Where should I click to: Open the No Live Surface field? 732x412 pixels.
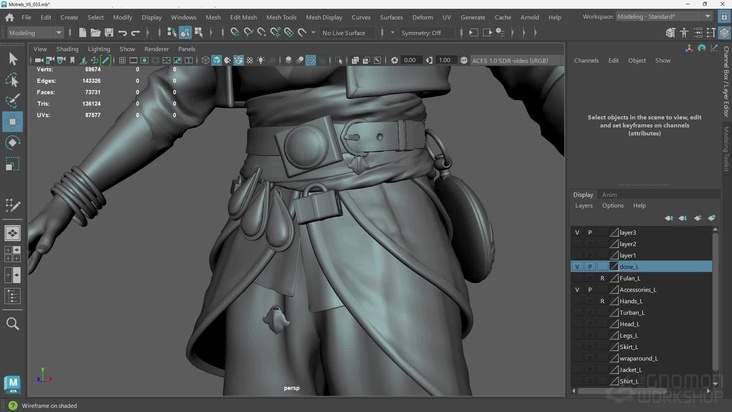click(x=347, y=33)
